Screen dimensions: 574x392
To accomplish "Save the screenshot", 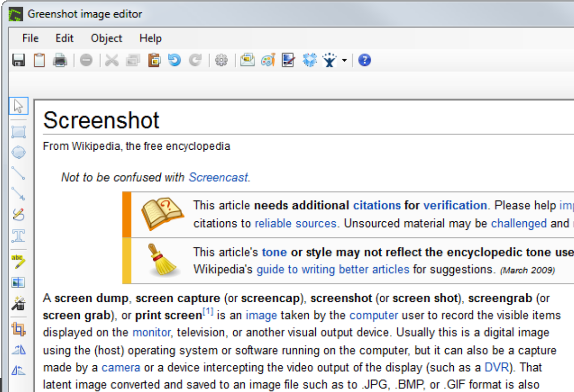I will pyautogui.click(x=18, y=60).
